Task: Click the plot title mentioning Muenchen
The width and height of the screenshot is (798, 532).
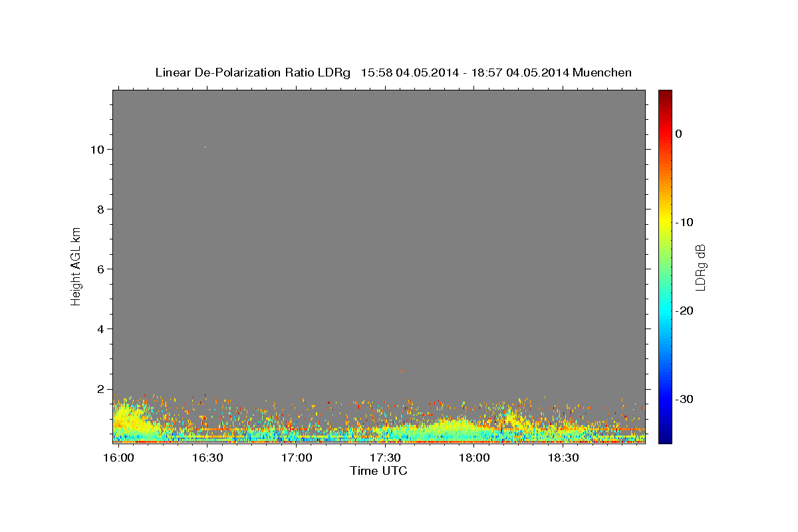Action: [393, 72]
